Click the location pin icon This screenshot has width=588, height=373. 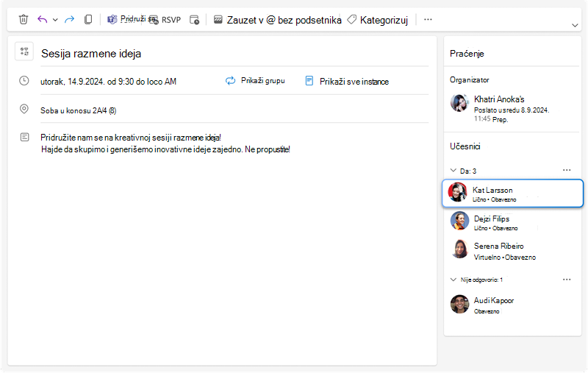pos(24,109)
